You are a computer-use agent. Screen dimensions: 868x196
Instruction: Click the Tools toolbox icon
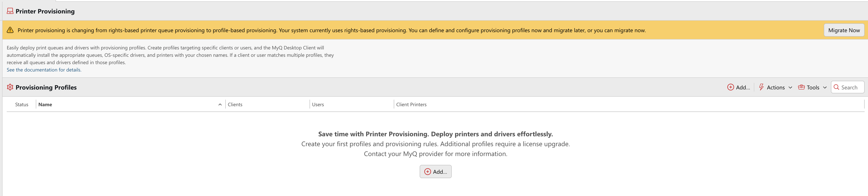tap(801, 87)
